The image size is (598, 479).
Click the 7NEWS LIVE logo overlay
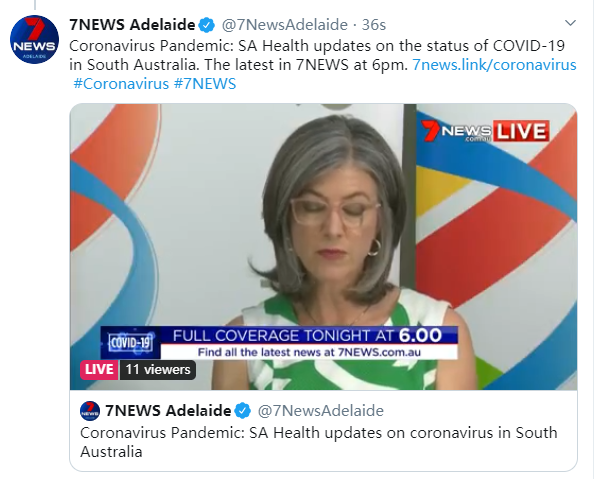click(485, 132)
